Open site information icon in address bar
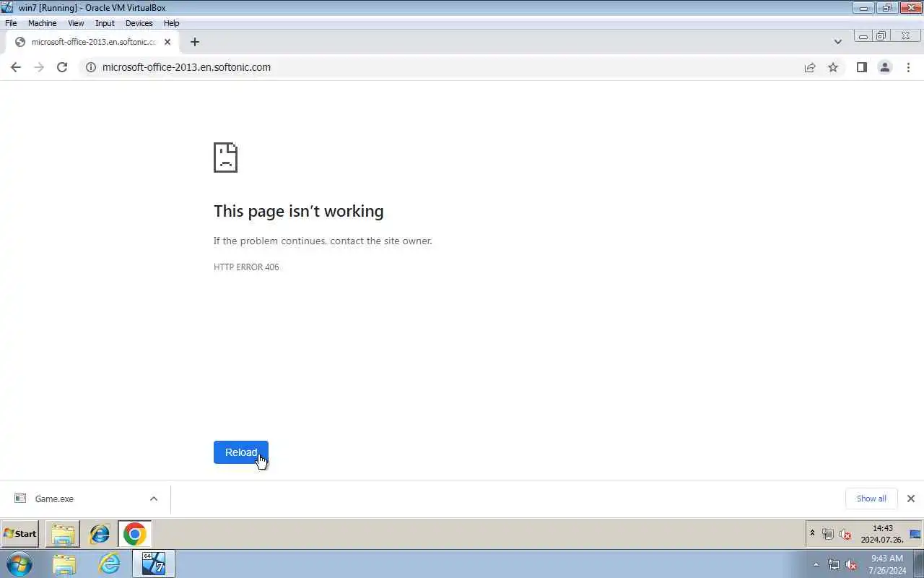 pyautogui.click(x=91, y=67)
